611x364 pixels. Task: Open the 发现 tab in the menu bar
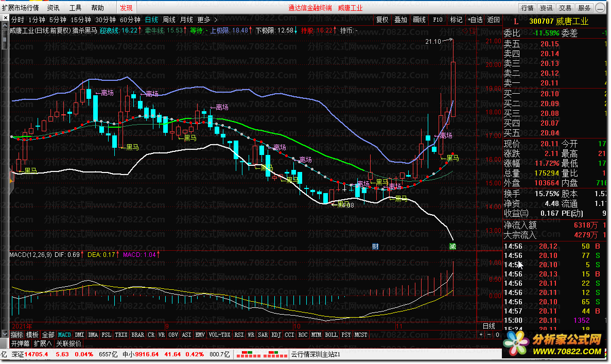126,8
